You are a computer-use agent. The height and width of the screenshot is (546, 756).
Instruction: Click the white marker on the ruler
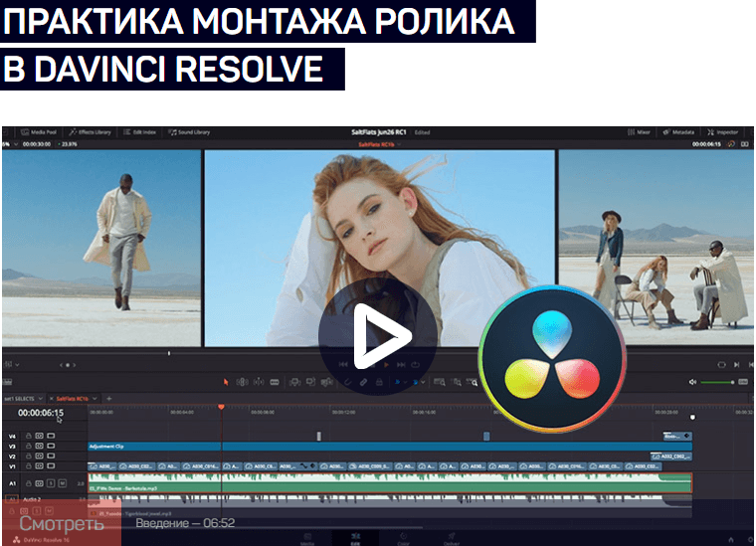tap(692, 418)
